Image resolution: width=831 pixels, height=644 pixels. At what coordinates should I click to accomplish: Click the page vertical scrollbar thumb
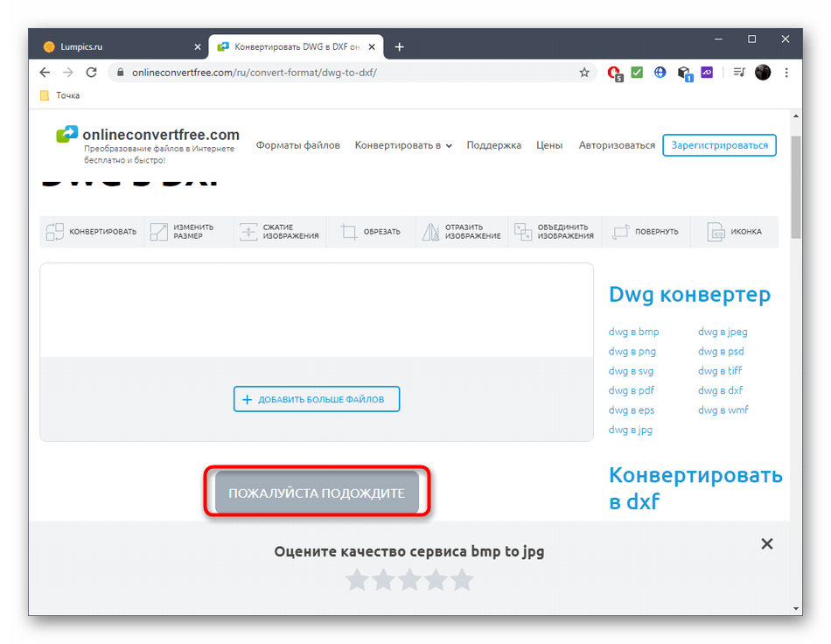pyautogui.click(x=795, y=187)
